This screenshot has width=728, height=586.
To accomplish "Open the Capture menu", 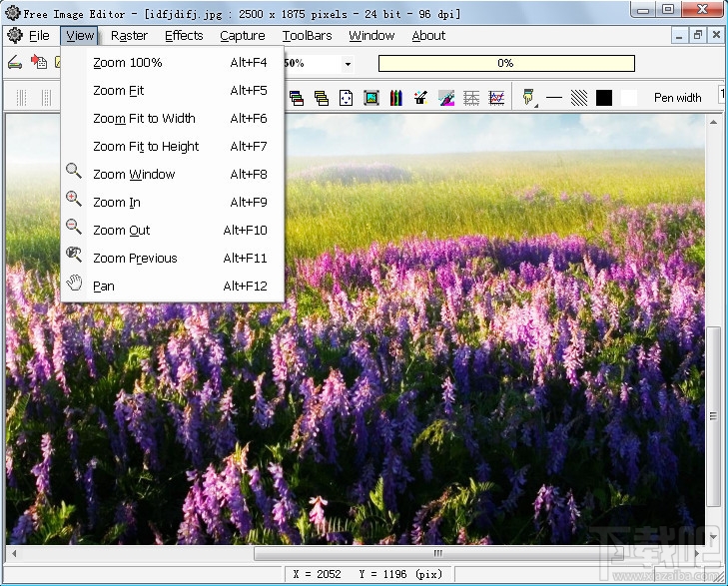I will 243,36.
